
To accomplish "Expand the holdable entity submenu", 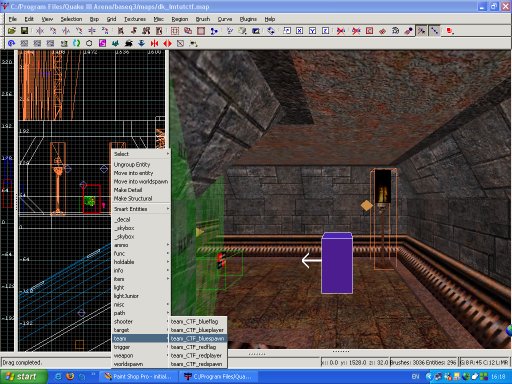I will 141,262.
